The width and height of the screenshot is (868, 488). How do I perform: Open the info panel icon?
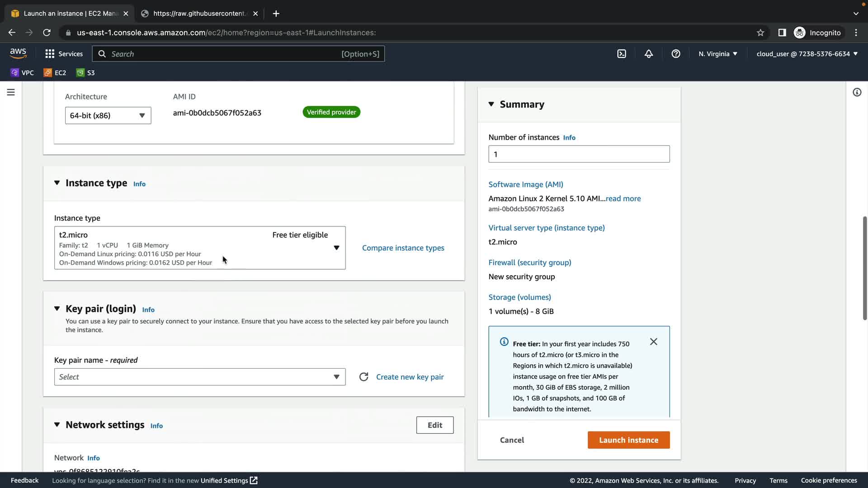pyautogui.click(x=857, y=92)
